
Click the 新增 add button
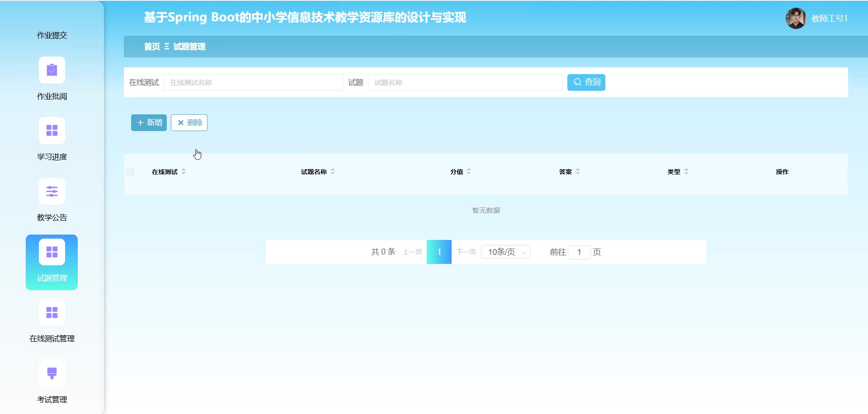click(x=149, y=123)
